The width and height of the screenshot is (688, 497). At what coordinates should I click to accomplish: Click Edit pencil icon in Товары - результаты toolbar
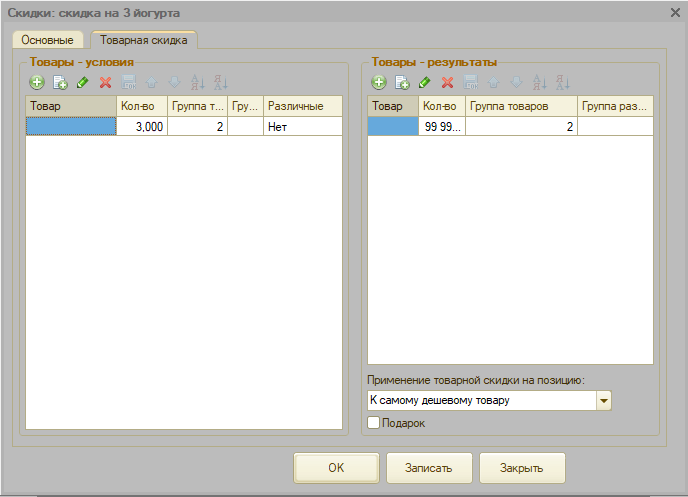pos(425,82)
